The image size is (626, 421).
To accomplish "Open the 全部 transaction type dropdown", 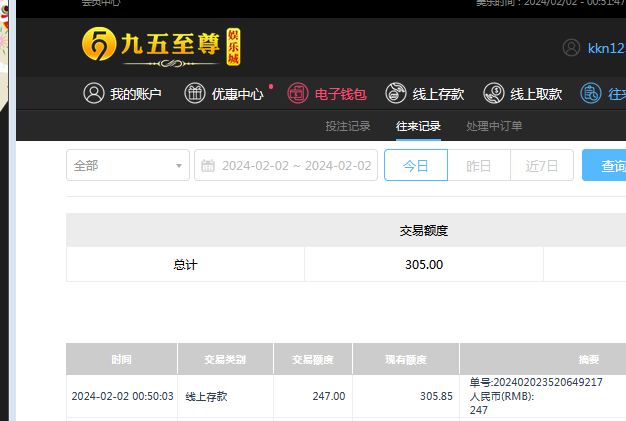I will 127,166.
